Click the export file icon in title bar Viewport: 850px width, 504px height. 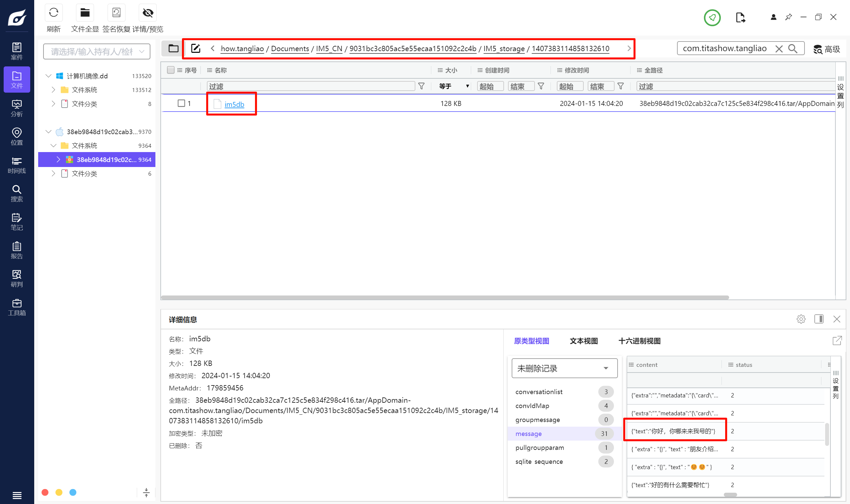tap(740, 17)
